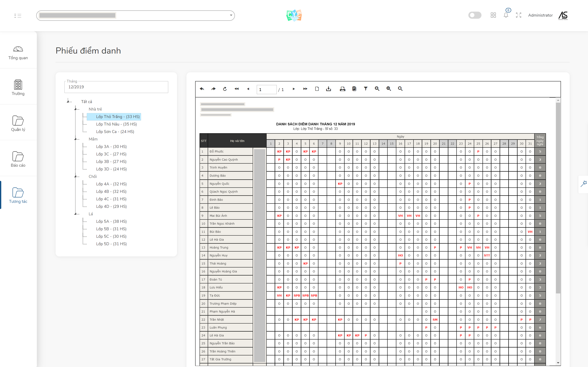This screenshot has height=367, width=588.
Task: Zoom in the report viewer
Action: tap(377, 89)
